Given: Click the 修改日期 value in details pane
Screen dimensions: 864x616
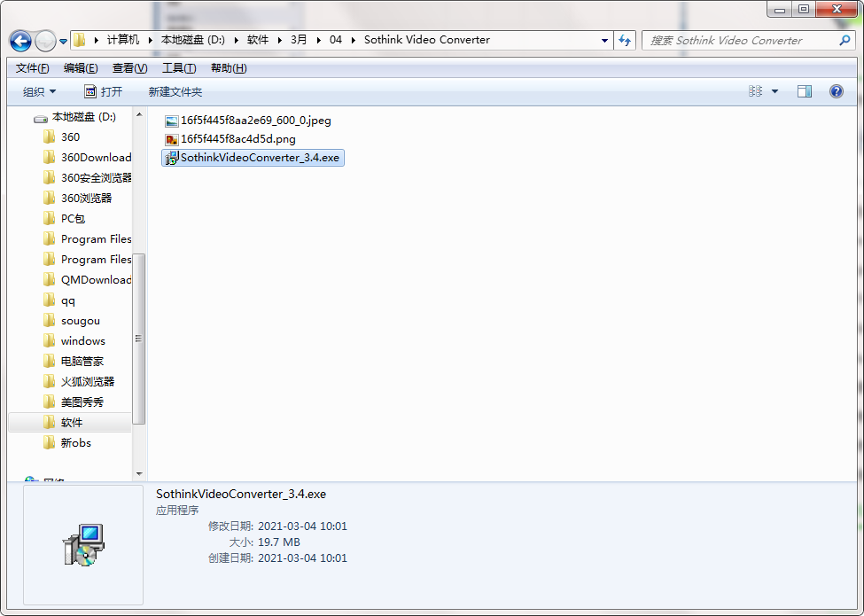Looking at the screenshot, I should tap(302, 526).
